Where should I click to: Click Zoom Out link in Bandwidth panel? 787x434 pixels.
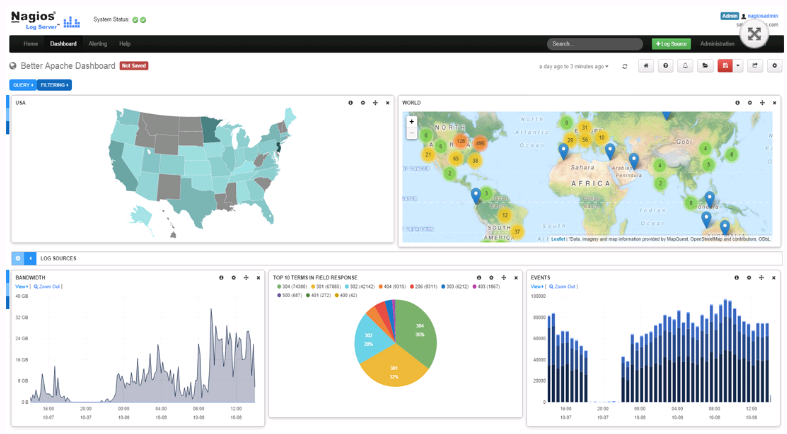pyautogui.click(x=49, y=286)
